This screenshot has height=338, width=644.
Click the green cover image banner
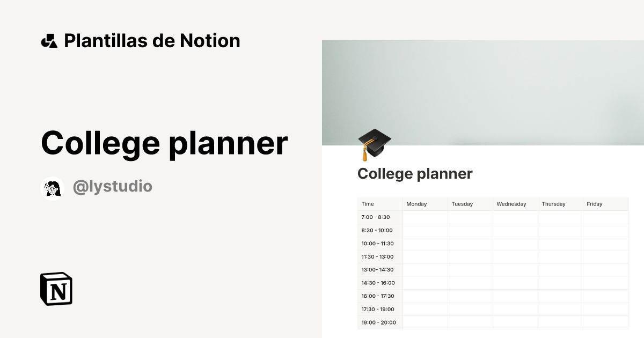pyautogui.click(x=483, y=91)
